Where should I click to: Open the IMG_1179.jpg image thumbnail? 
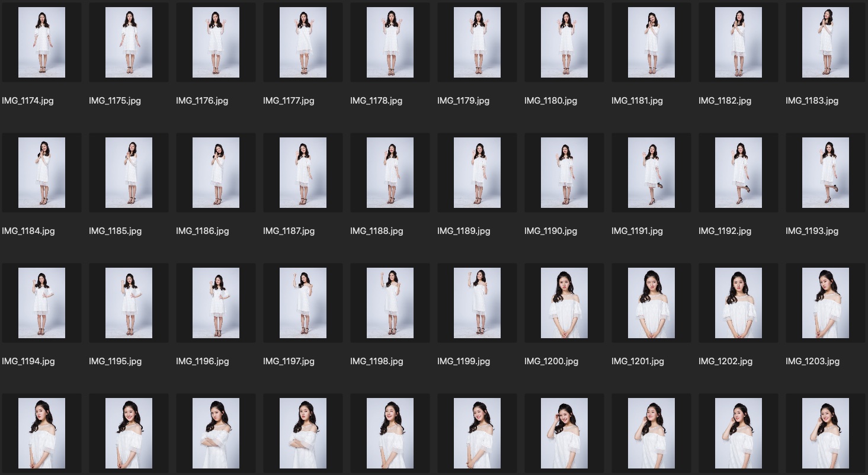coord(477,42)
